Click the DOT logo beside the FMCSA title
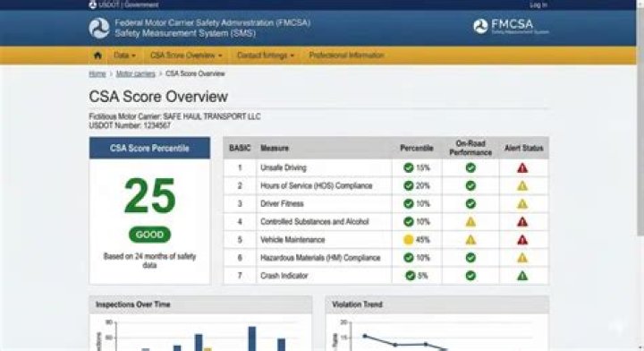644x351 pixels. (99, 28)
